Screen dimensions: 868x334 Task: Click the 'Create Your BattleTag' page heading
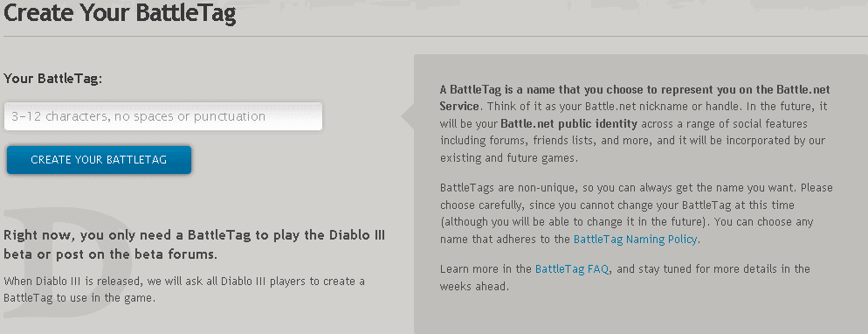click(120, 13)
